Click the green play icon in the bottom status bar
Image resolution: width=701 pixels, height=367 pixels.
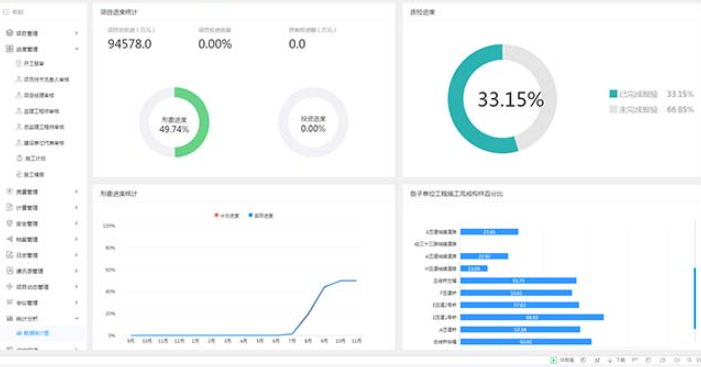(x=553, y=360)
